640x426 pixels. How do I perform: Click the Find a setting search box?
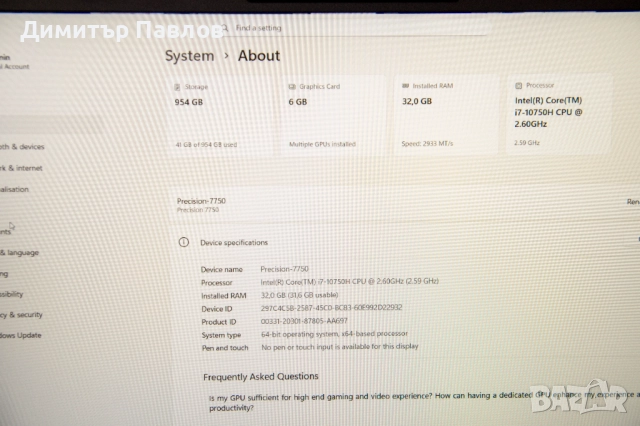coord(353,28)
